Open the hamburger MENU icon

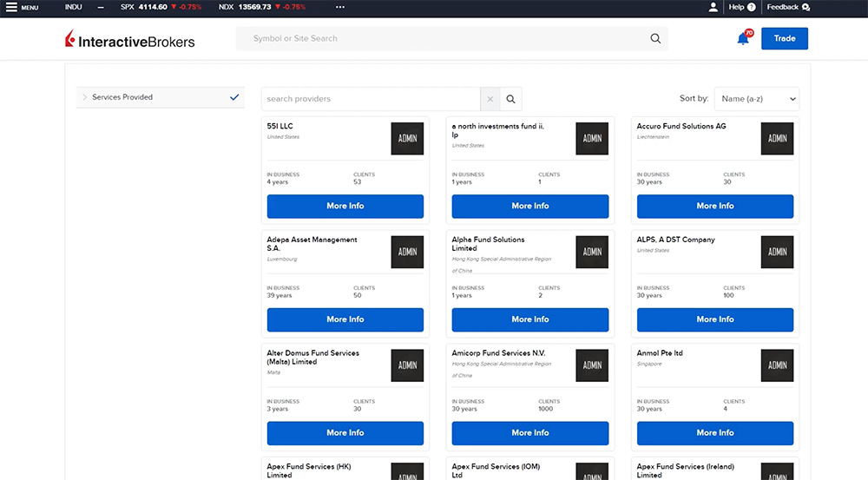click(12, 8)
